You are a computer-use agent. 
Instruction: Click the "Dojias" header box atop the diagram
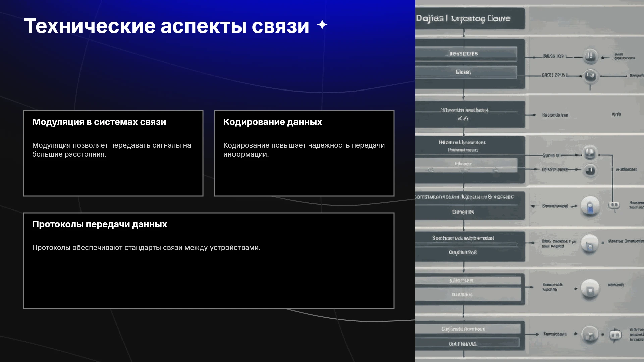470,19
